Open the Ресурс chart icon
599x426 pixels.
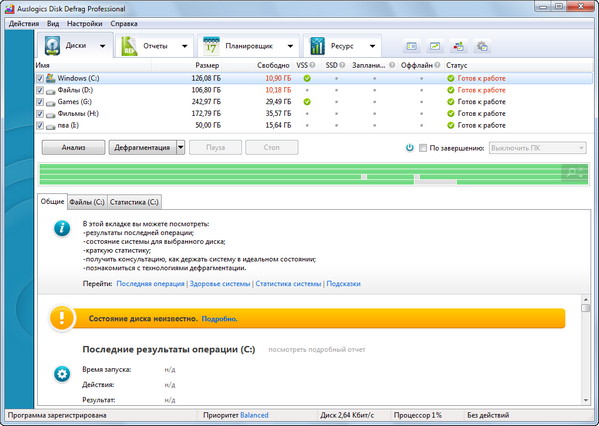click(x=317, y=46)
